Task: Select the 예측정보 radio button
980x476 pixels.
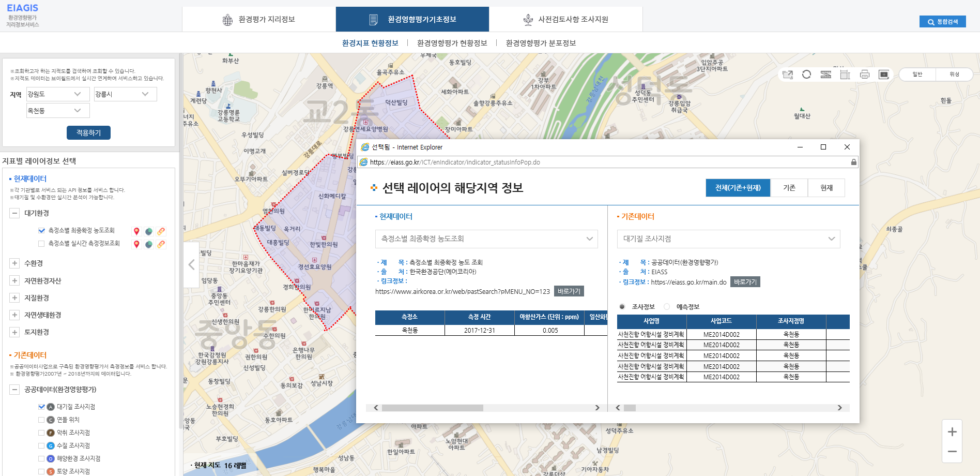Action: (667, 307)
